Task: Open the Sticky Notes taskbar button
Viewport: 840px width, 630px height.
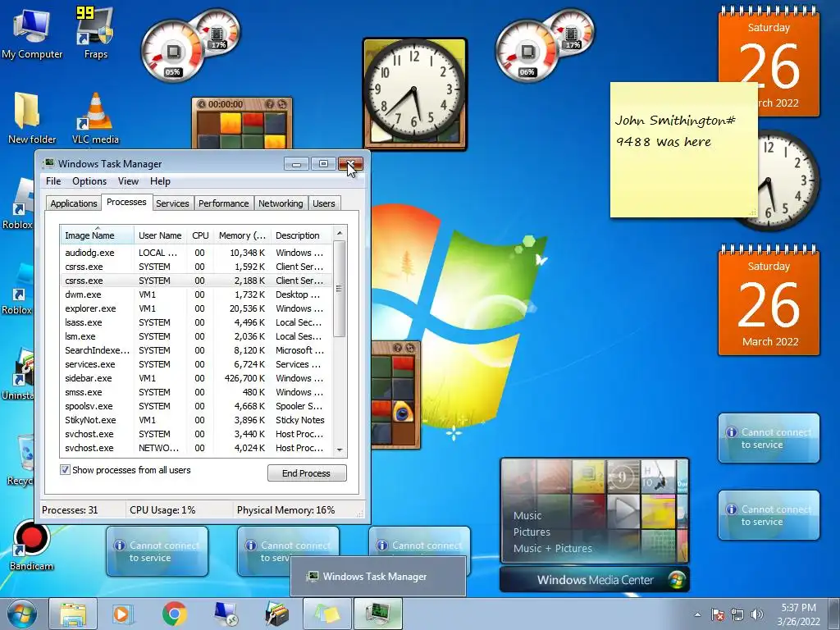Action: click(x=326, y=614)
